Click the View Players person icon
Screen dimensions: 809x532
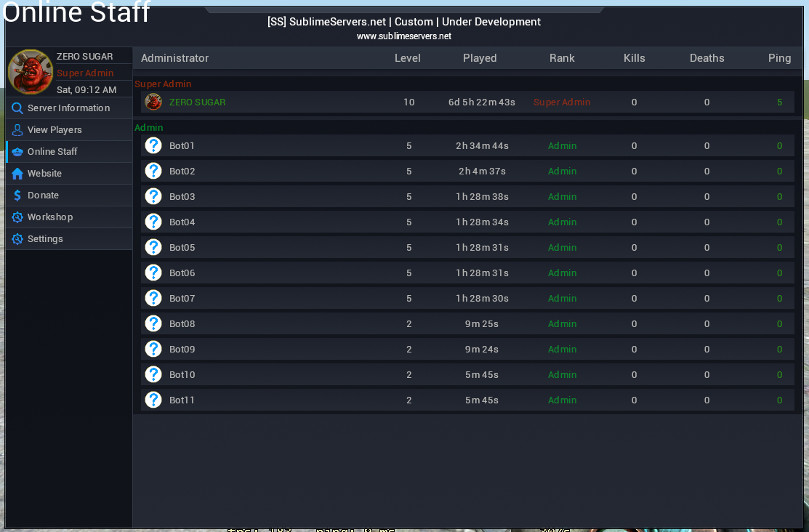click(17, 130)
